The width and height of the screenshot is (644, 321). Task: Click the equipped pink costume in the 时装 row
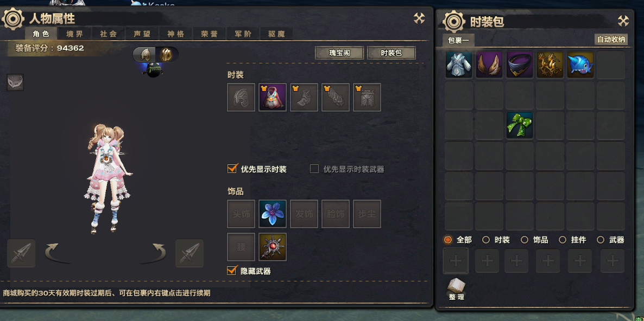coord(273,98)
